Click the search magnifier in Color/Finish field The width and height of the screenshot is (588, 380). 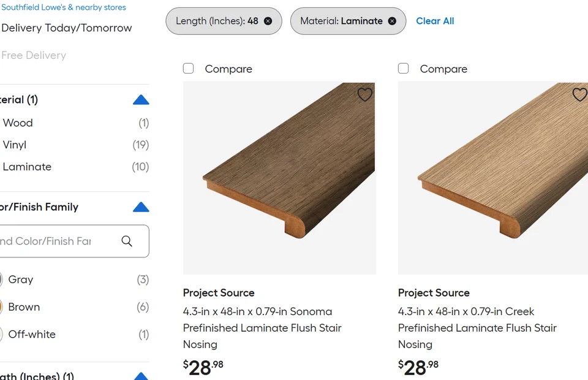(x=127, y=241)
